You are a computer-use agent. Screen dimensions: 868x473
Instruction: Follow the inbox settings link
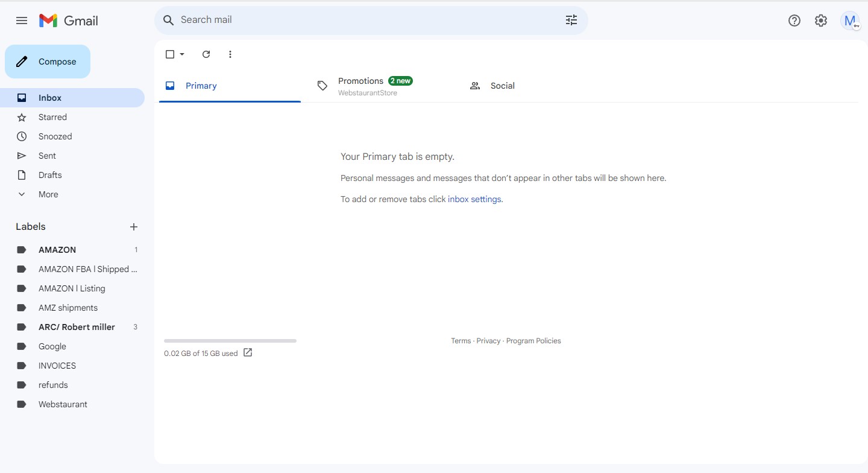click(474, 199)
